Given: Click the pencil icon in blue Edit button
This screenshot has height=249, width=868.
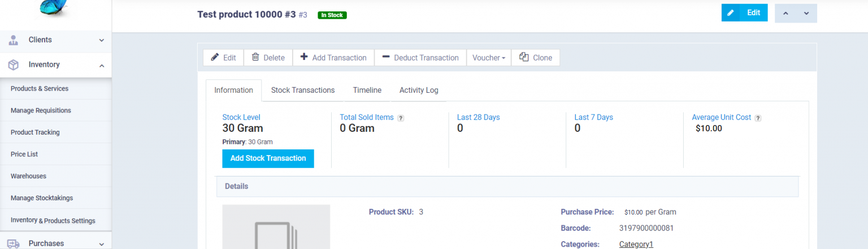Looking at the screenshot, I should 731,13.
